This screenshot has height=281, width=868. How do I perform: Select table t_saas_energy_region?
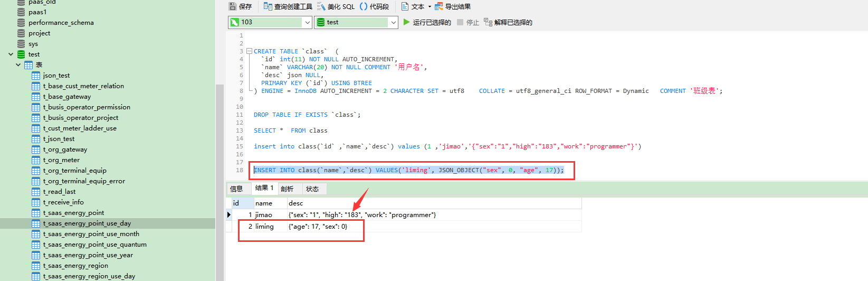click(75, 266)
